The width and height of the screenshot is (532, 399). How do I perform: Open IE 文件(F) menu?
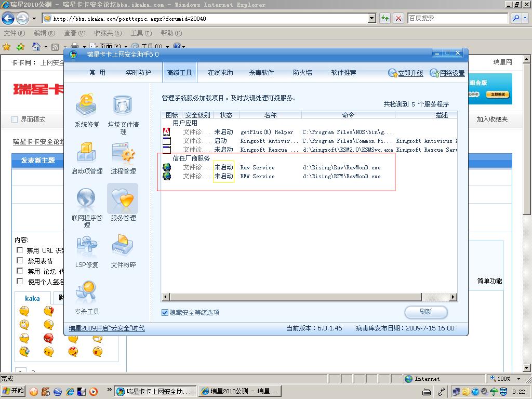[15, 33]
